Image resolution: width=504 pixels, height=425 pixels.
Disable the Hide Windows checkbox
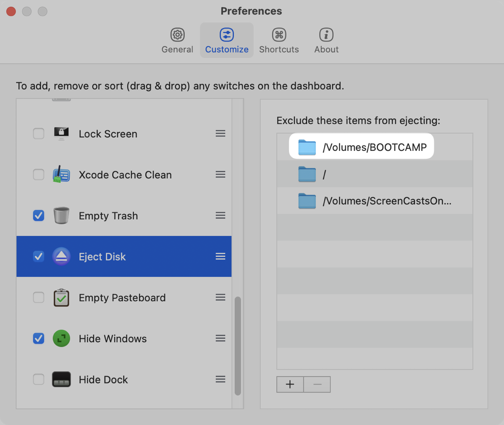pos(39,338)
